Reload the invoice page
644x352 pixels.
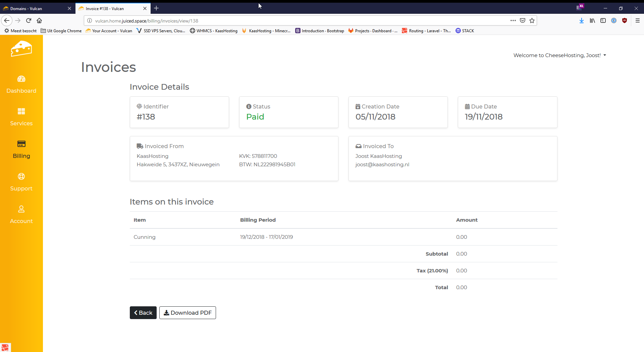[x=29, y=20]
